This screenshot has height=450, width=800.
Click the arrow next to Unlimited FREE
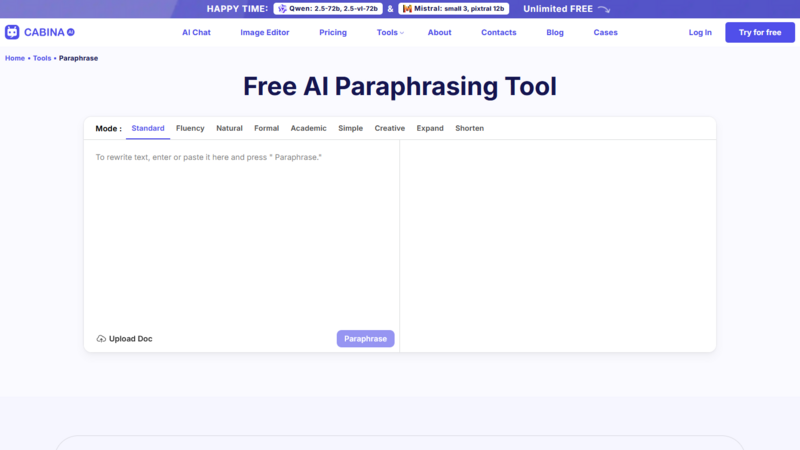(x=604, y=9)
